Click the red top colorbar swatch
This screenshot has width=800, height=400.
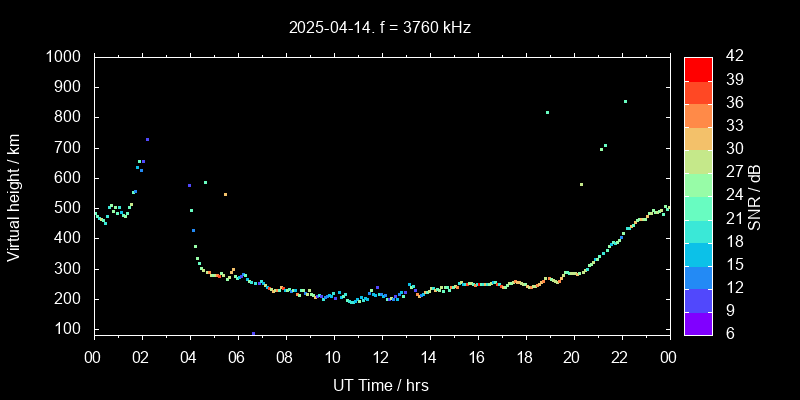698,68
